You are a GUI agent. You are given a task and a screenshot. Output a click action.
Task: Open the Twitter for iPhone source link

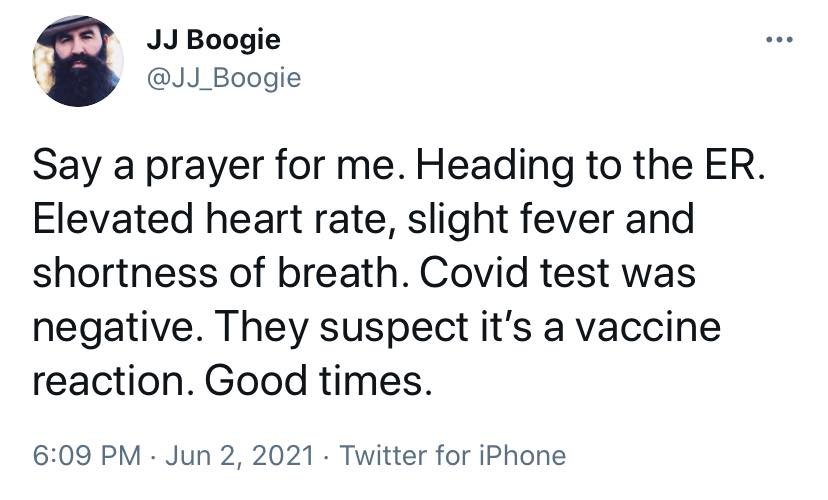tap(453, 455)
